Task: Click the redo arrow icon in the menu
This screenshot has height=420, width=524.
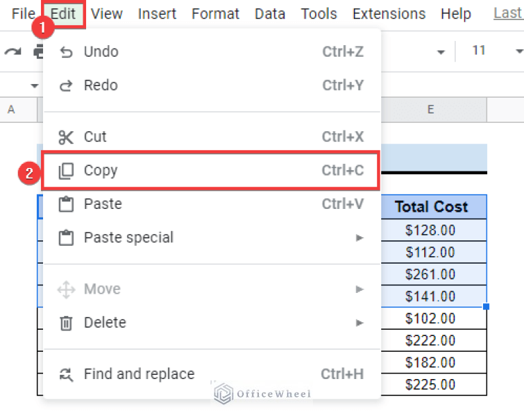Action: point(66,86)
